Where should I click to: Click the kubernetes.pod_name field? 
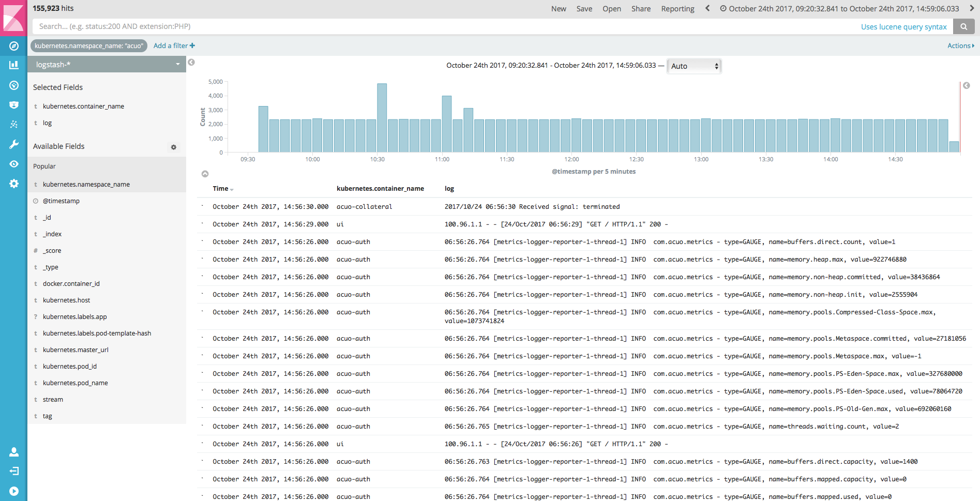click(x=76, y=383)
